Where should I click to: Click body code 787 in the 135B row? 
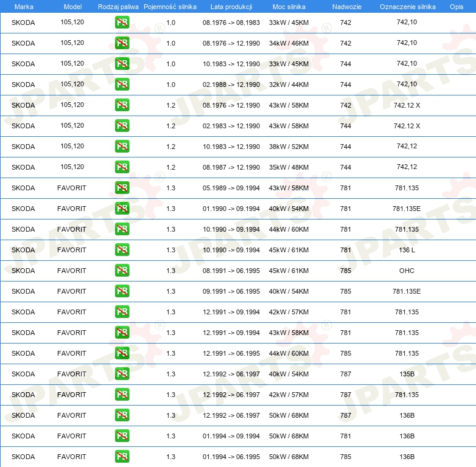click(346, 374)
